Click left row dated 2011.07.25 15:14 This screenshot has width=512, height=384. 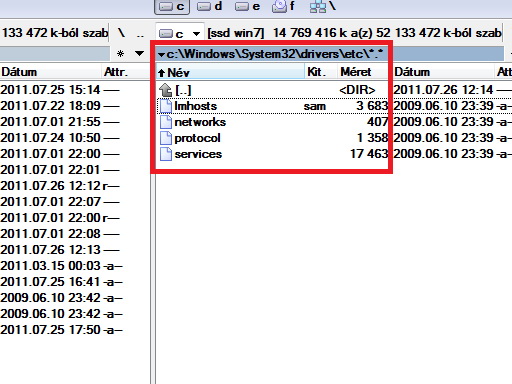[x=60, y=90]
